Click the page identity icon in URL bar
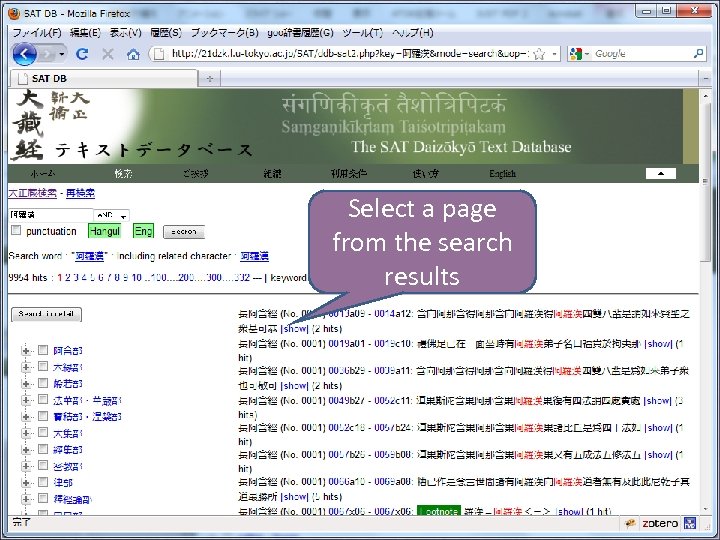720x540 pixels. 159,54
